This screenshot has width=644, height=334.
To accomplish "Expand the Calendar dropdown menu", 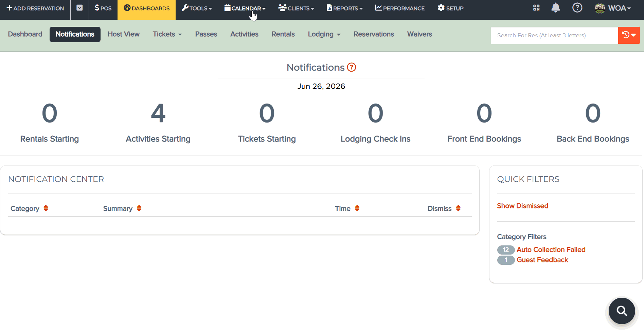I will click(x=245, y=8).
